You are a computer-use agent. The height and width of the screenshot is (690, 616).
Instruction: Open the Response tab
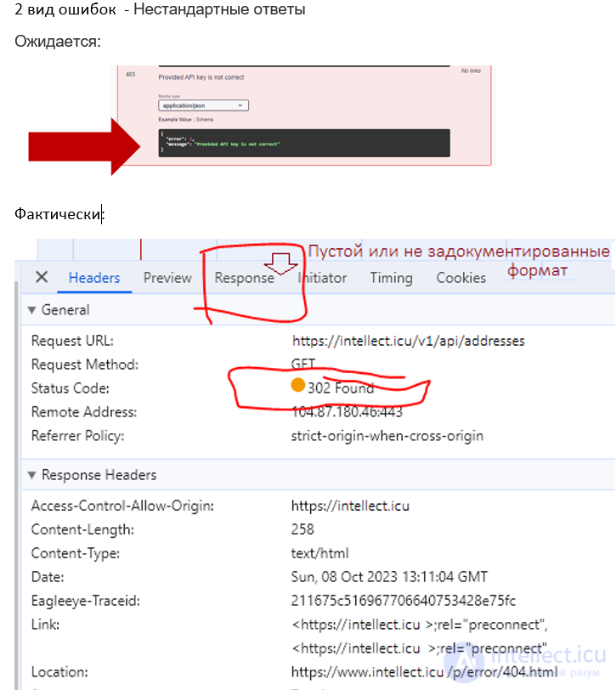244,278
